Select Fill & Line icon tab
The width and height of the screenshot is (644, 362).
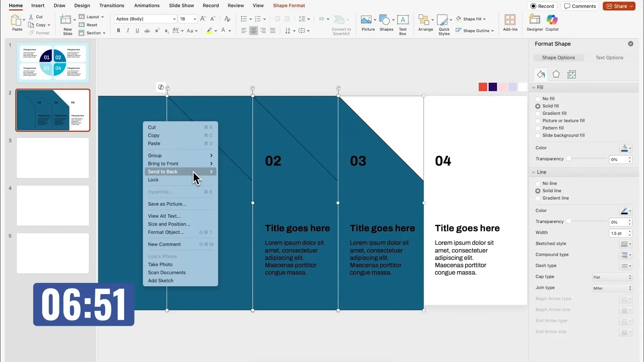541,74
